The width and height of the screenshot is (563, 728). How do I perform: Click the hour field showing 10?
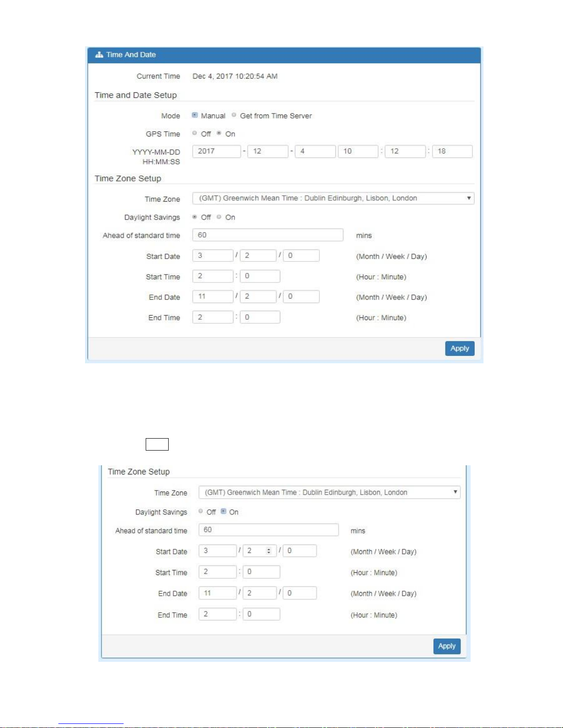pos(358,151)
